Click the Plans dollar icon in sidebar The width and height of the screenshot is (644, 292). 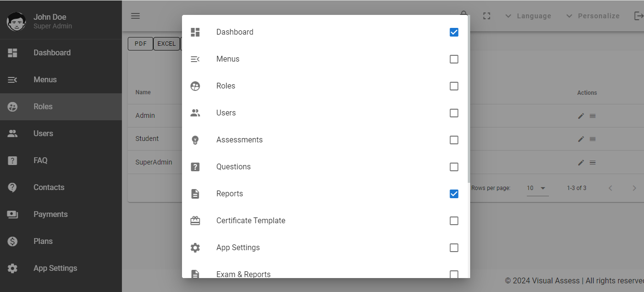tap(12, 241)
